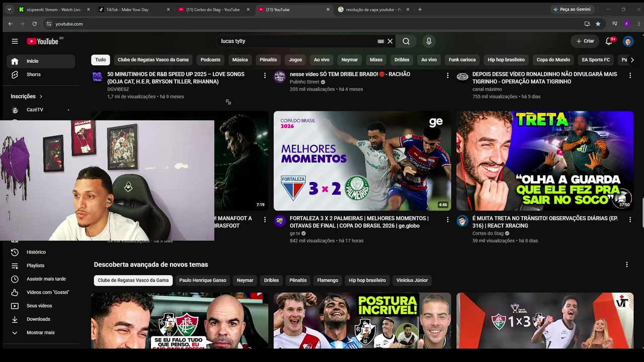Select the Música filter chip
This screenshot has width=644, height=362.
tap(240, 60)
